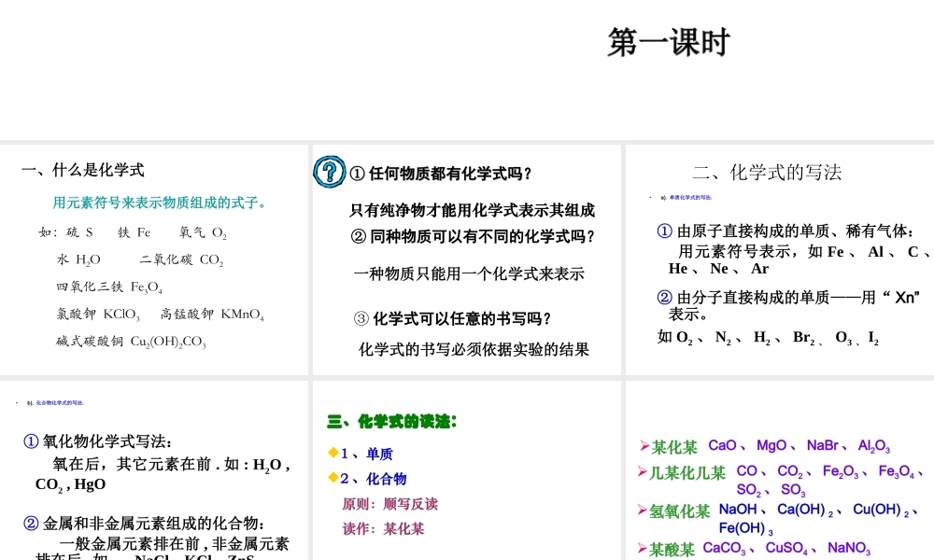Screen dimensions: 934x560
Task: Click the text 用元素符号来表示物质组成的式子
Action: pos(160,203)
